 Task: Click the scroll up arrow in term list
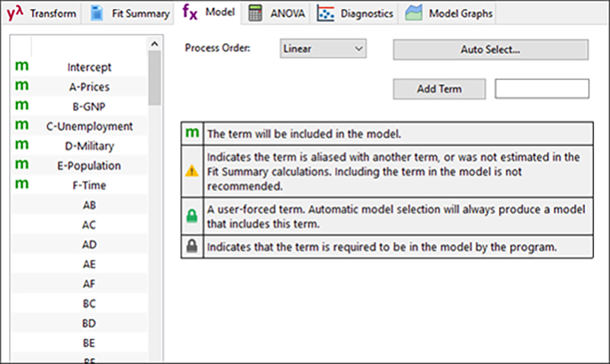click(155, 44)
